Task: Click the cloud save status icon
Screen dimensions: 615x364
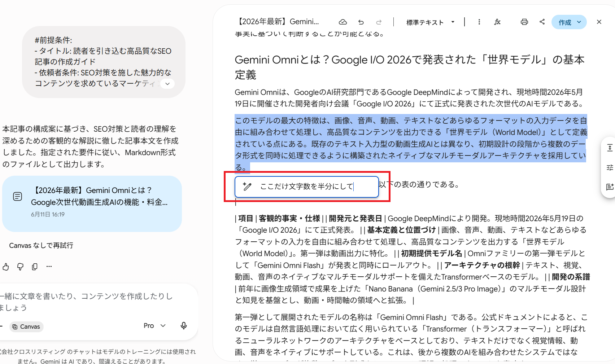Action: point(343,22)
